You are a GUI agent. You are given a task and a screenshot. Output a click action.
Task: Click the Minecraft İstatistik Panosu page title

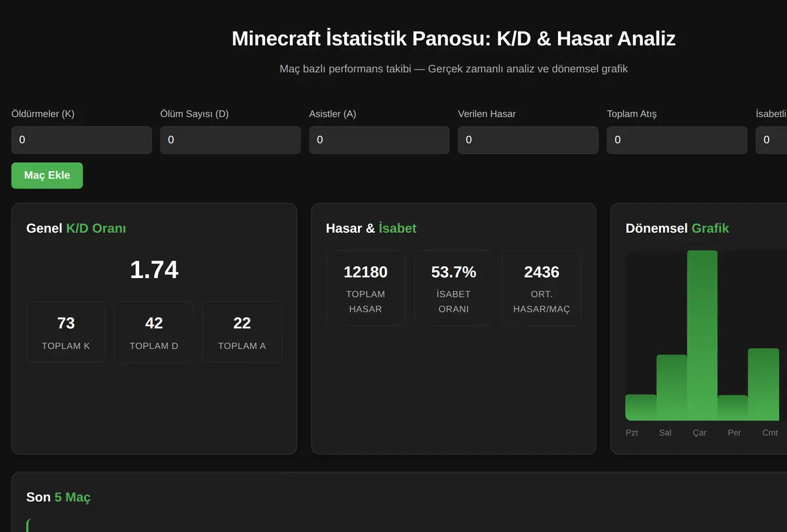pyautogui.click(x=454, y=39)
